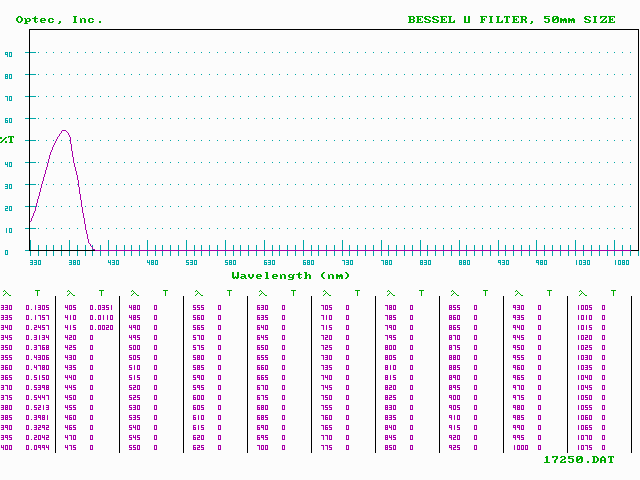Click the 90 tick label on the y-axis

(8, 53)
